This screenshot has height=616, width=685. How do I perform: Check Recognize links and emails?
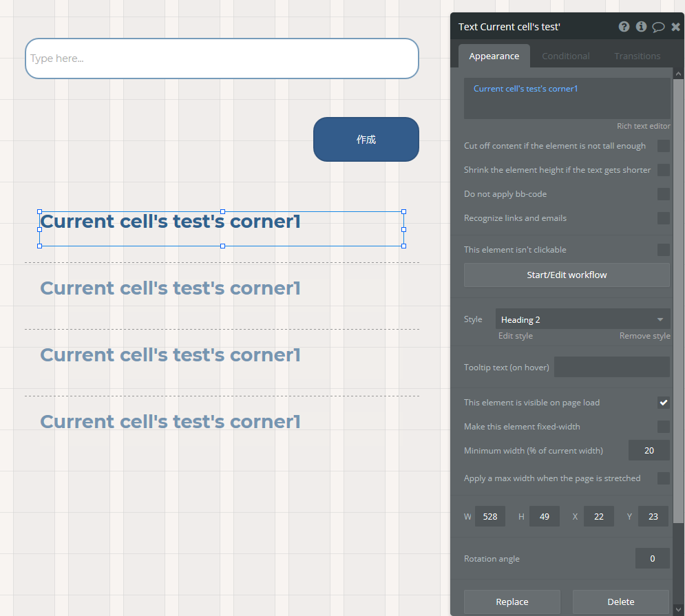pos(663,218)
